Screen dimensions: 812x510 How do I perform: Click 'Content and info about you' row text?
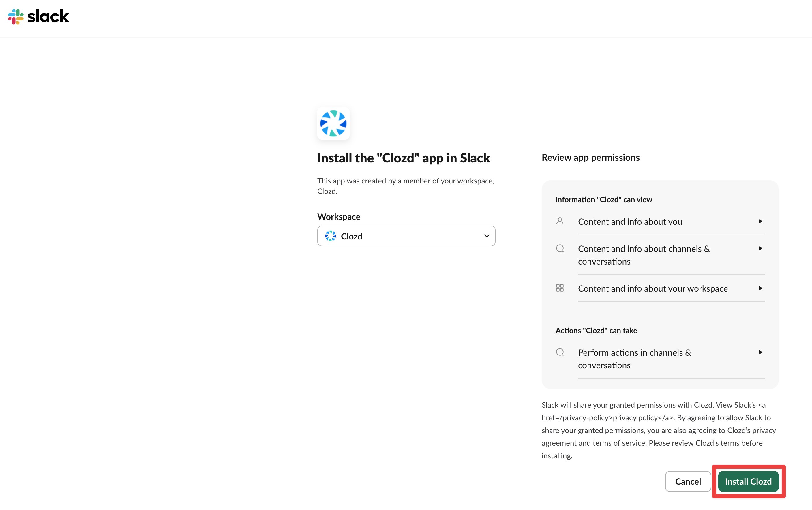click(630, 222)
